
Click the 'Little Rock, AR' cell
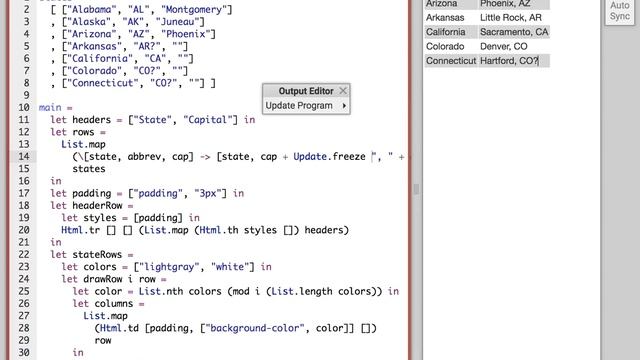(513, 18)
